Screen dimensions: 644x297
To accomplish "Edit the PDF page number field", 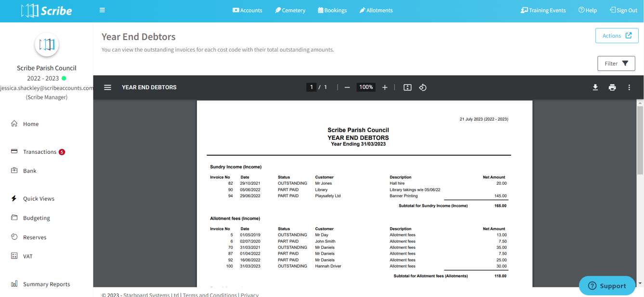I will tap(311, 87).
